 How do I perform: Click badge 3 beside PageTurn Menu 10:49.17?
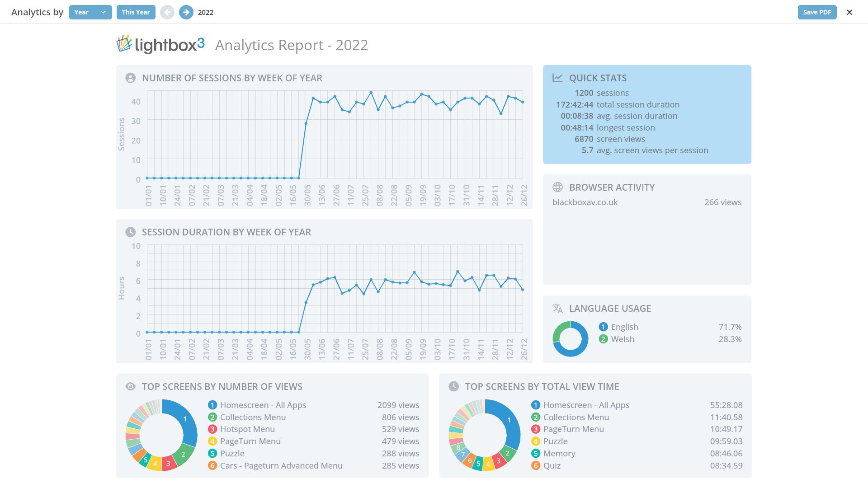(536, 429)
